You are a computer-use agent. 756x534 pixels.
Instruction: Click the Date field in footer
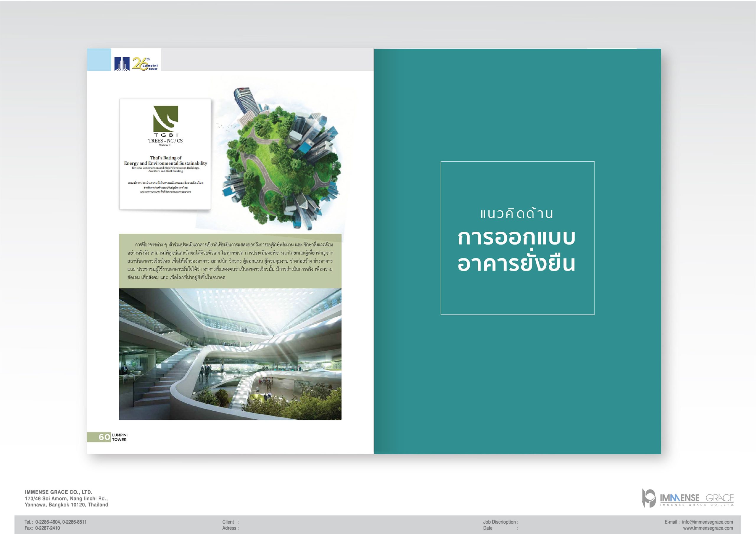[488, 528]
